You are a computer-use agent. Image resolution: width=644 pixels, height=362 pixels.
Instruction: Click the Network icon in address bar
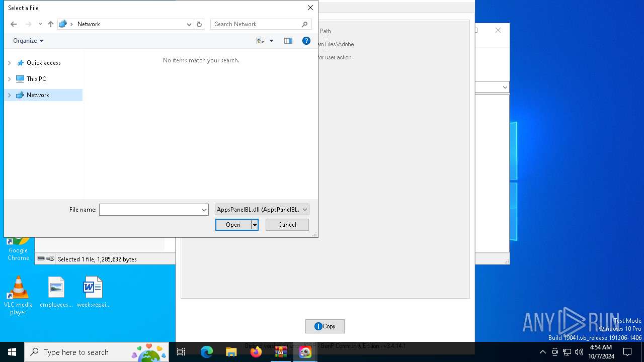point(63,24)
